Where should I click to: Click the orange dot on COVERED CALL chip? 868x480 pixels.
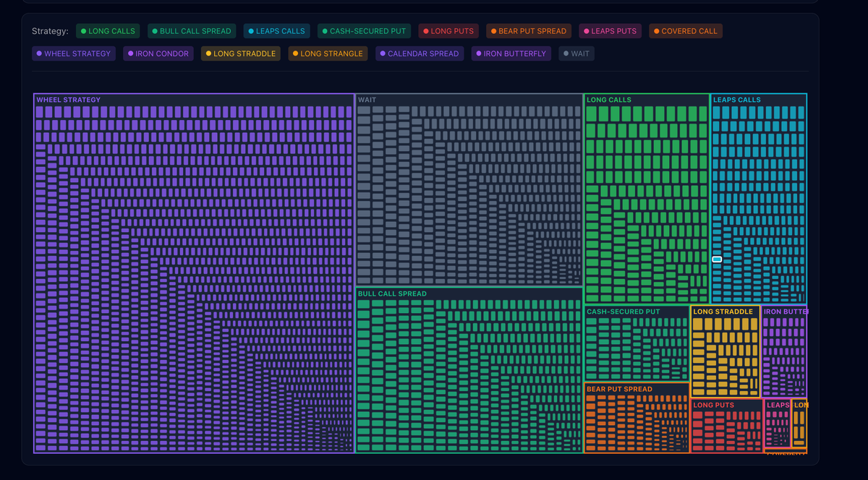pos(655,31)
